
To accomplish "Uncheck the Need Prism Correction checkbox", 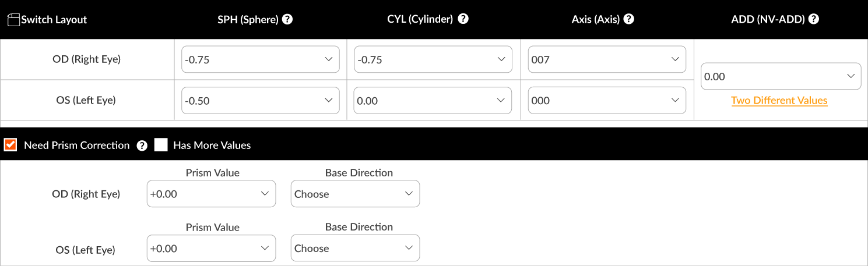I will (x=10, y=145).
